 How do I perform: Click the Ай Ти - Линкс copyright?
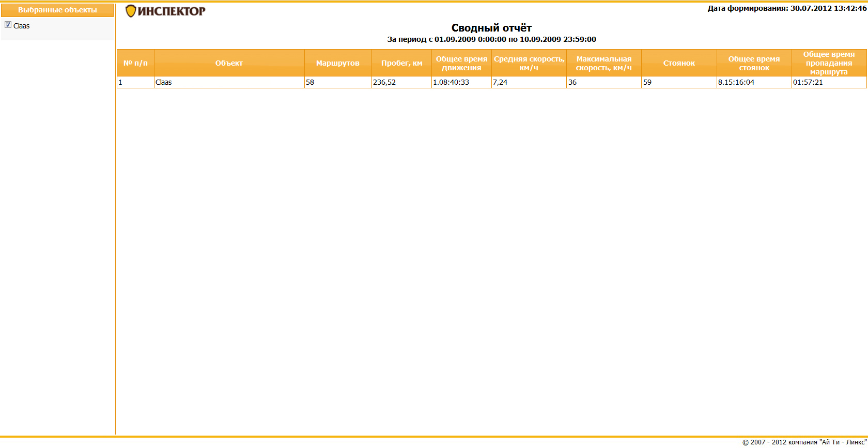pos(804,442)
